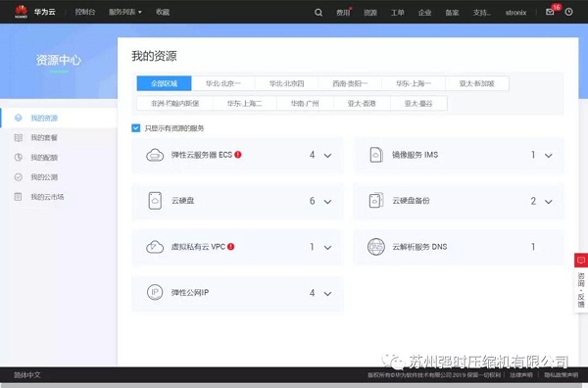Open the 服务列表 dropdown menu
The image size is (588, 388).
point(125,12)
